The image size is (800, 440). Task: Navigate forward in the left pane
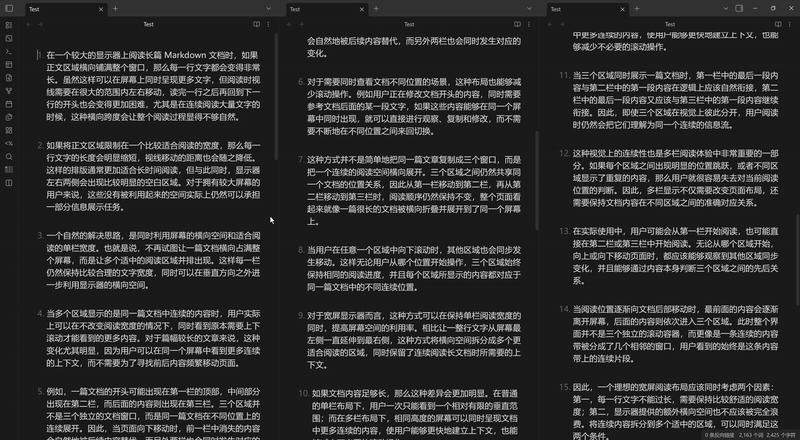[40, 25]
